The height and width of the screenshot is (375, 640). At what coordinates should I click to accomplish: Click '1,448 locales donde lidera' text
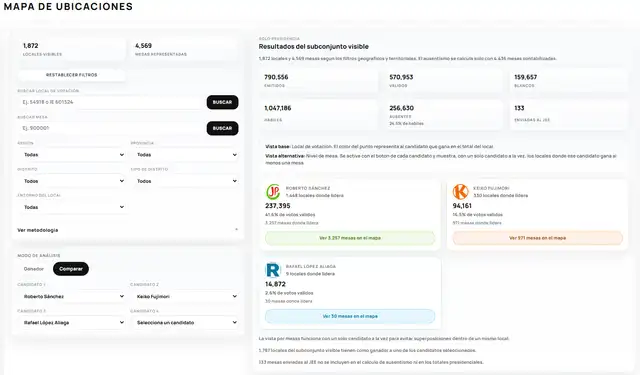click(315, 195)
